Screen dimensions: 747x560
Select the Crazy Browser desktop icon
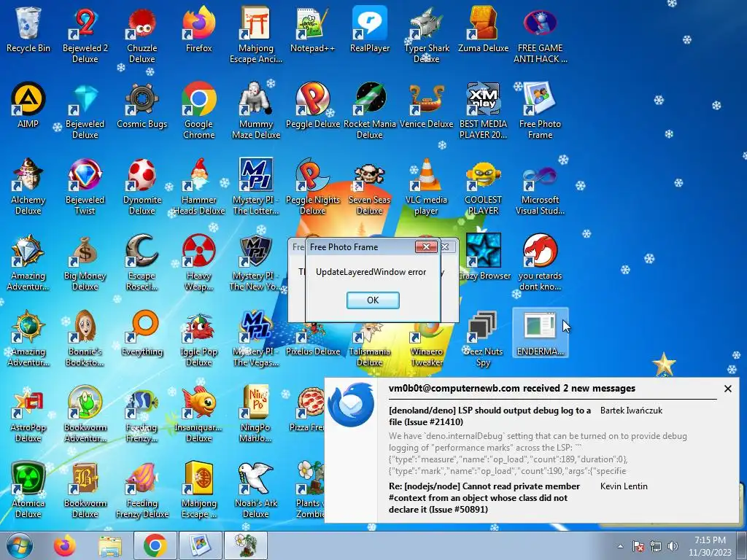(x=483, y=257)
